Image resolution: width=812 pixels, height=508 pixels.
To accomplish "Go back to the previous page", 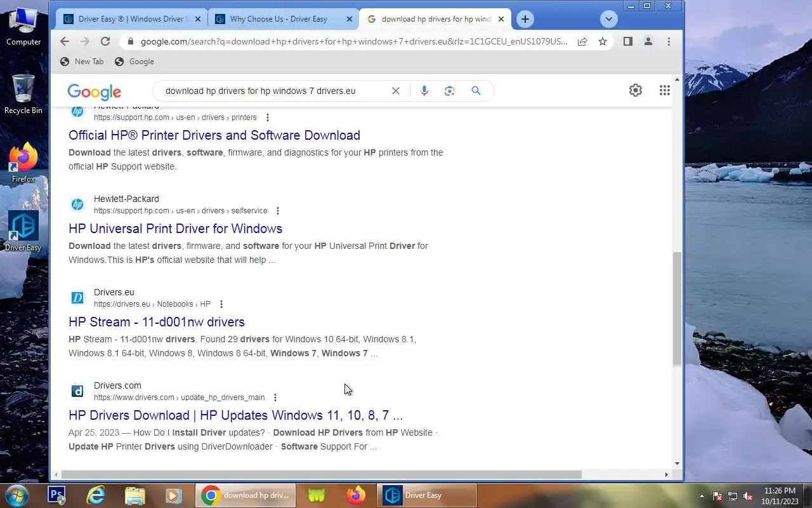I will point(65,41).
